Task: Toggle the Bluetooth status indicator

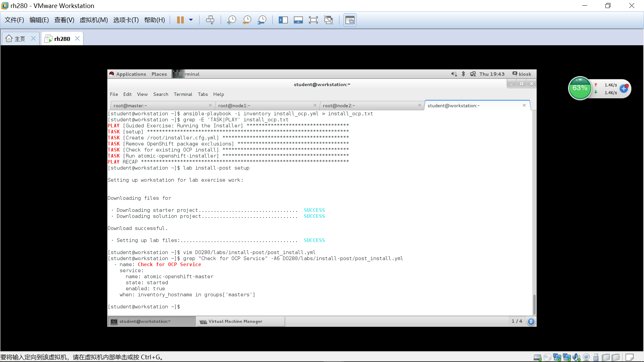Action: tap(463, 74)
